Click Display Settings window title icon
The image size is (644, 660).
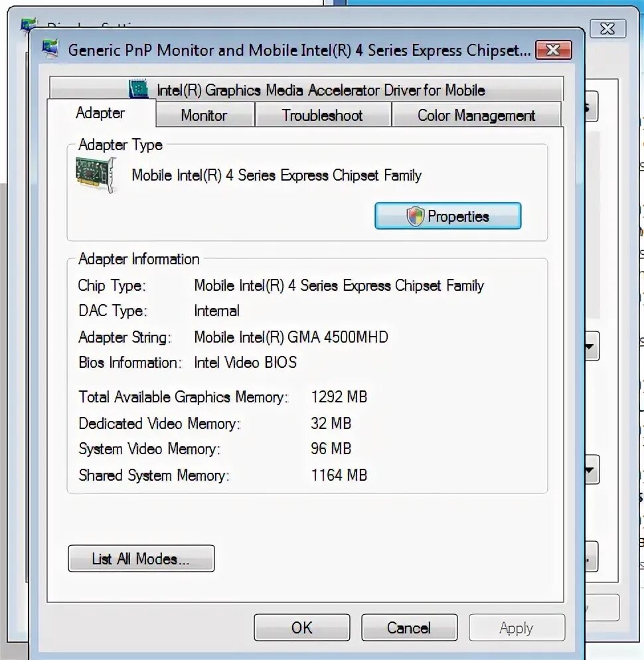point(28,25)
